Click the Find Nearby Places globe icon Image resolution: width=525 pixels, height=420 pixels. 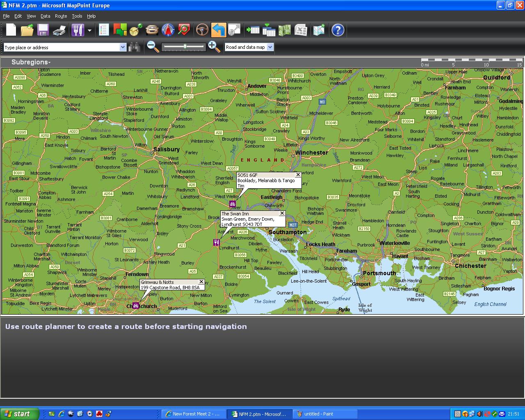136,30
